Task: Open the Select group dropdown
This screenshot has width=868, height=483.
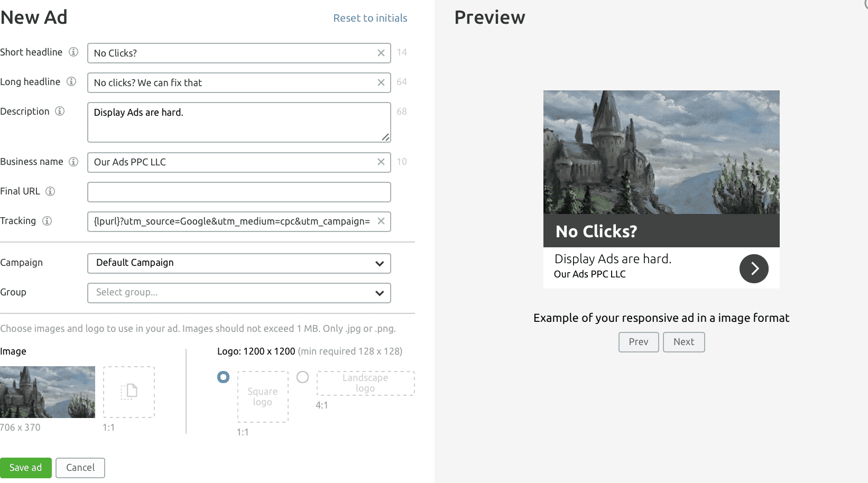Action: pos(239,293)
